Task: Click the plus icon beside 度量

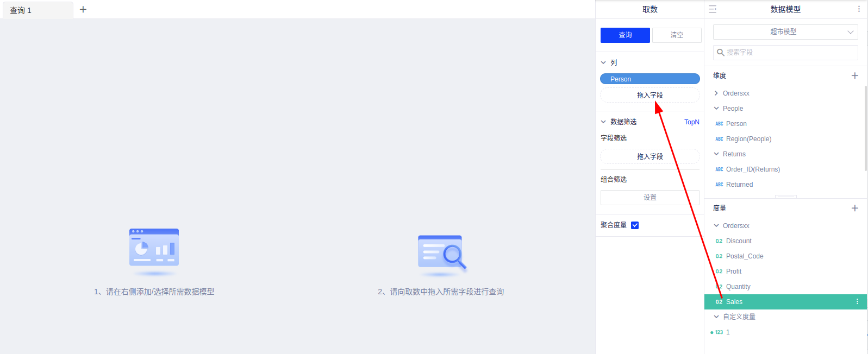Action: (x=854, y=208)
